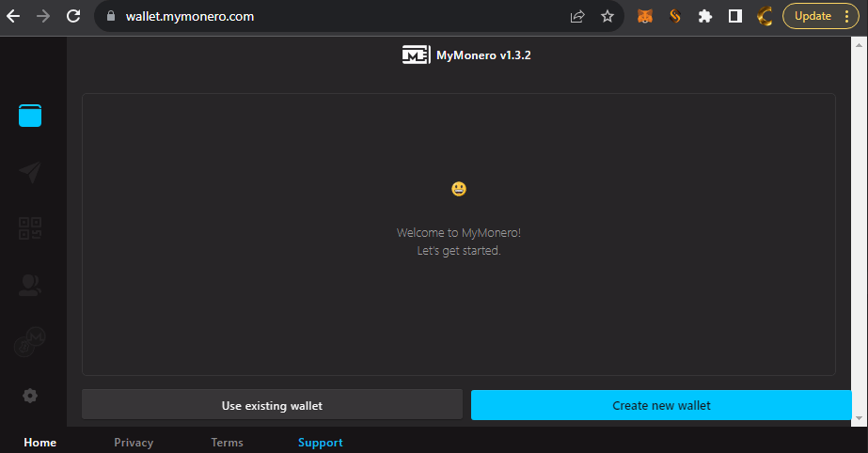Image resolution: width=868 pixels, height=453 pixels.
Task: Go to the Home footer tab
Action: click(39, 443)
